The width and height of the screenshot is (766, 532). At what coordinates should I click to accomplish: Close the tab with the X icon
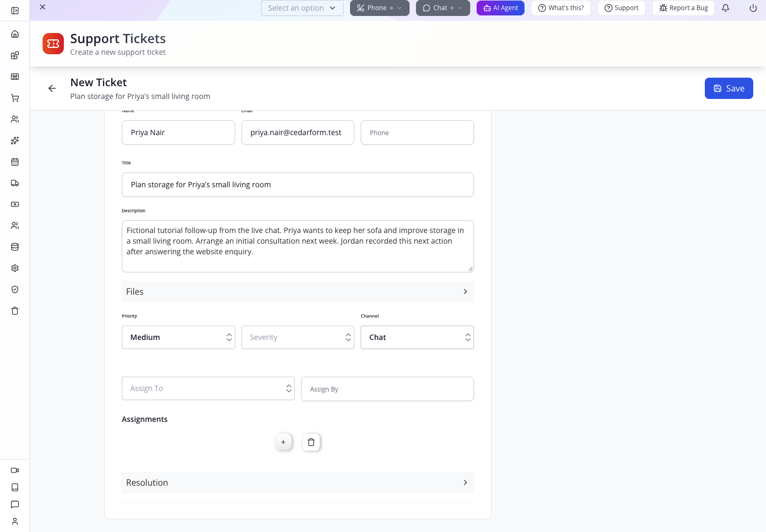pos(43,7)
